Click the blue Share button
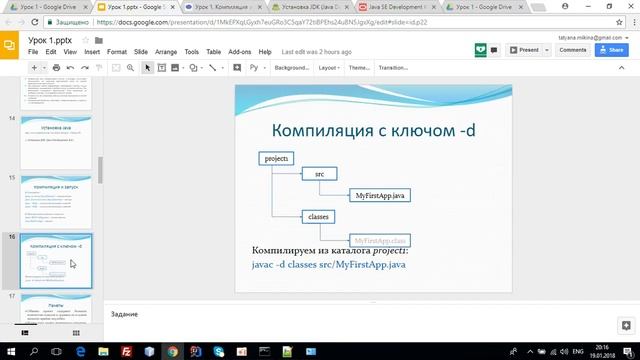640x360 pixels. (611, 50)
